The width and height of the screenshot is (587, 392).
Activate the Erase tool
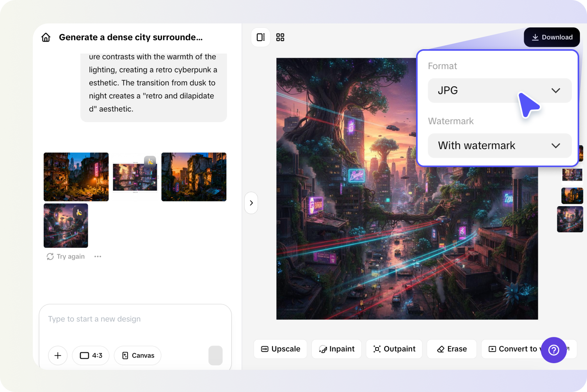pos(452,349)
